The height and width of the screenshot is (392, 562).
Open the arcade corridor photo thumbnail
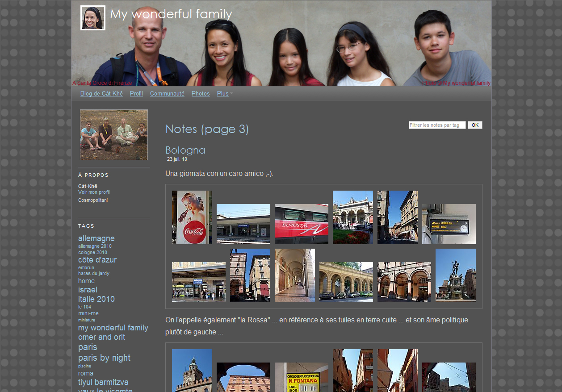click(x=294, y=275)
